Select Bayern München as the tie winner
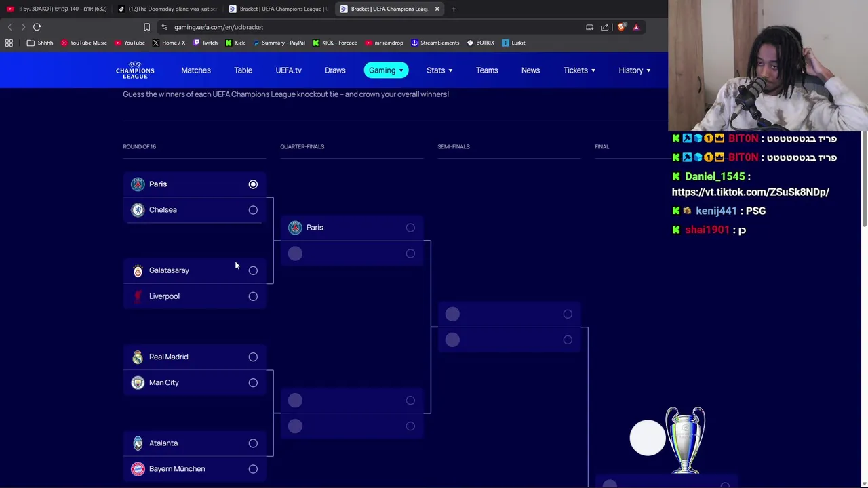Viewport: 868px width, 488px height. [x=253, y=469]
